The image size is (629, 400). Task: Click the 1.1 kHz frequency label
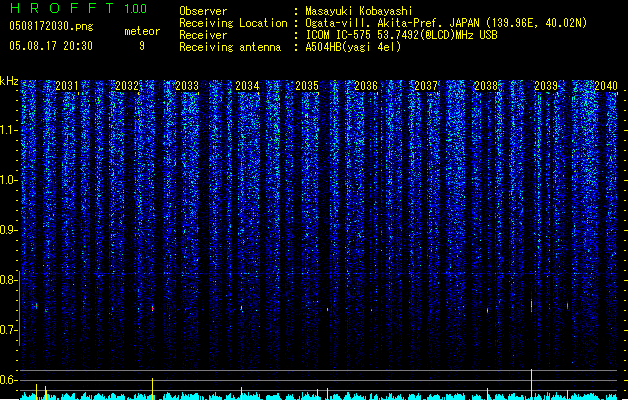point(9,130)
